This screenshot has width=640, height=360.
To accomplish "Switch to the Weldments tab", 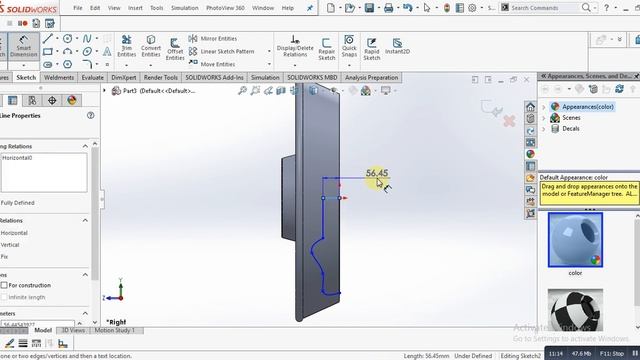I will (59, 78).
